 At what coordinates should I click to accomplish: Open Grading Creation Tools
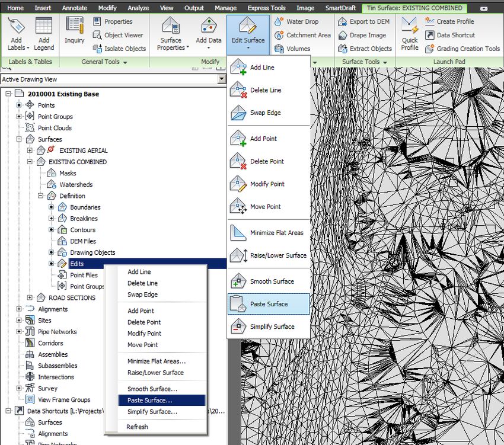462,49
